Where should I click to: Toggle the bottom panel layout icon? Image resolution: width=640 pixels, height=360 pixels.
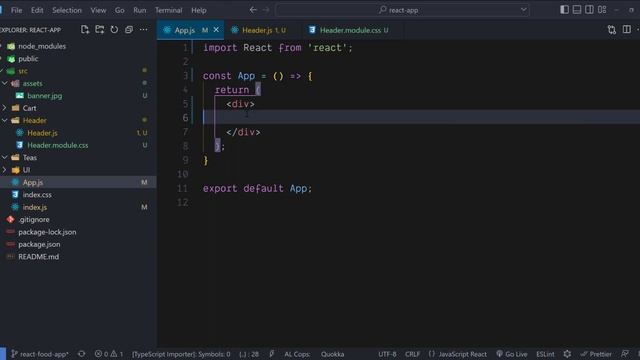coord(577,10)
